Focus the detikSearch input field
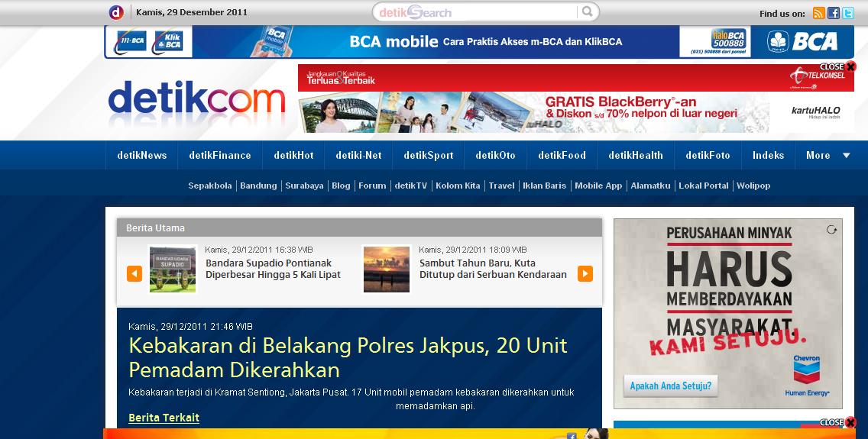 point(476,12)
